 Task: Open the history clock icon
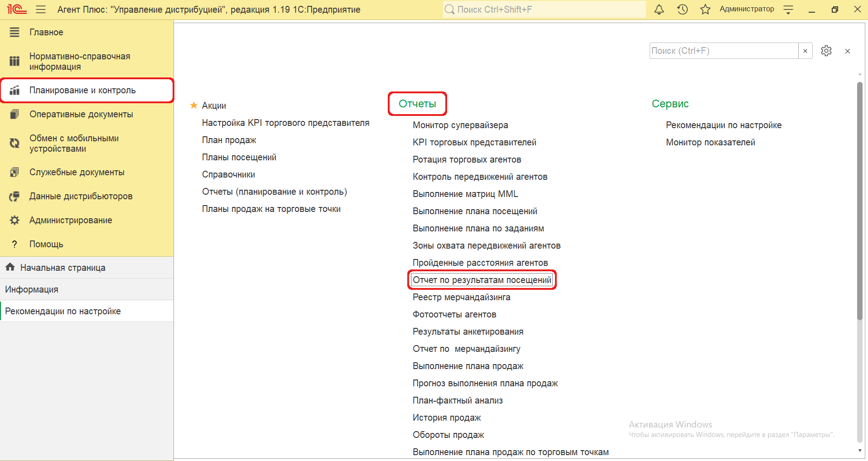point(682,10)
